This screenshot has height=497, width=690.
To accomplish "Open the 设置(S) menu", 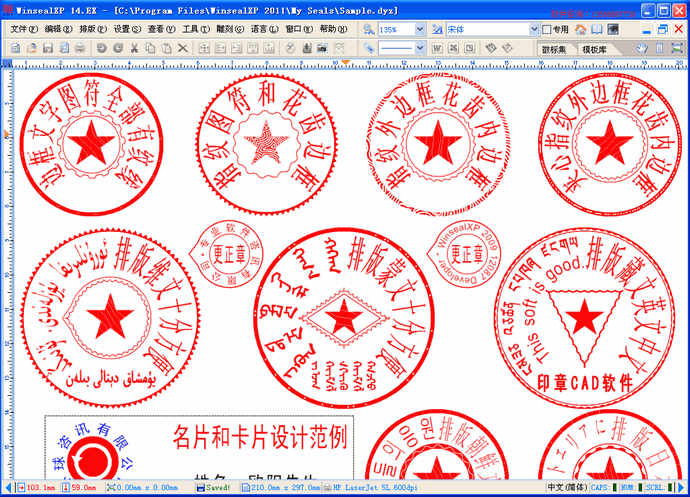I will (127, 29).
